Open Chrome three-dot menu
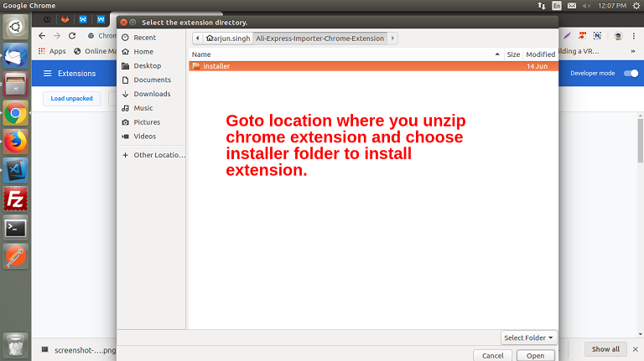 click(x=634, y=36)
